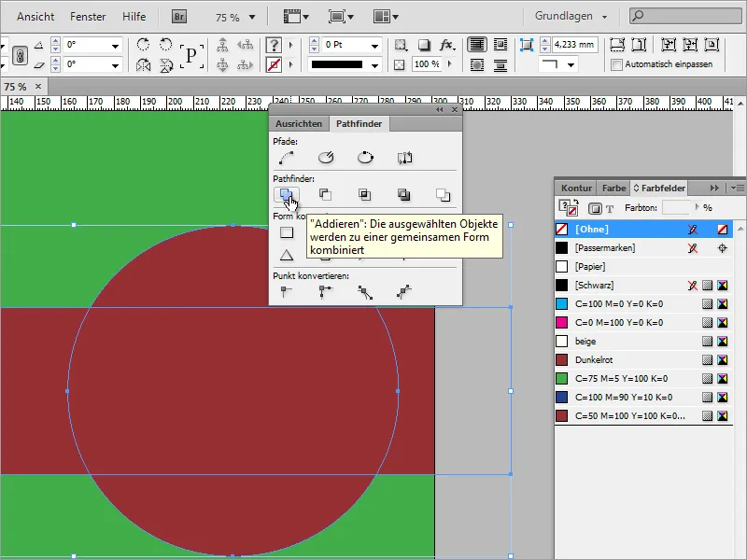Open the Ansicht menu
Screen dimensions: 747x560
click(x=35, y=17)
